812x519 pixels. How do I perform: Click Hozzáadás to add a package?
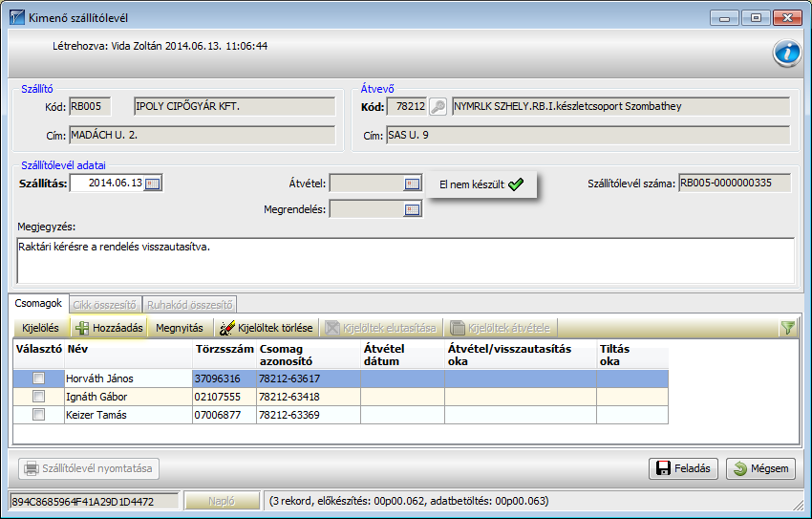pos(109,328)
